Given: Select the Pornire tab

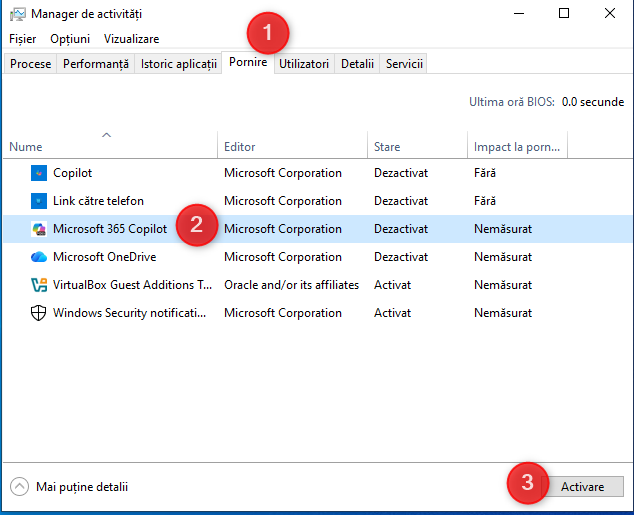Looking at the screenshot, I should tap(248, 62).
